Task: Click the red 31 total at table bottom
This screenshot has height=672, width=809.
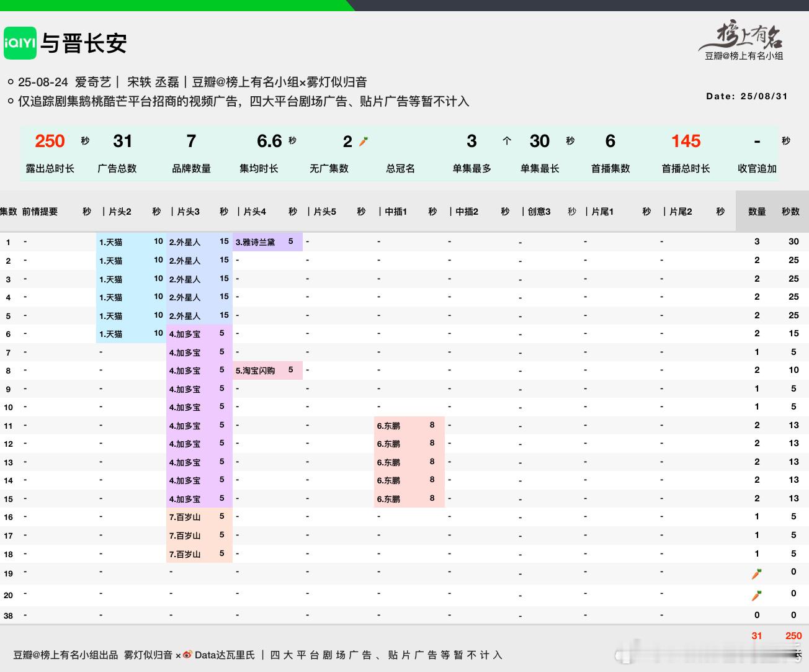Action: 757,635
